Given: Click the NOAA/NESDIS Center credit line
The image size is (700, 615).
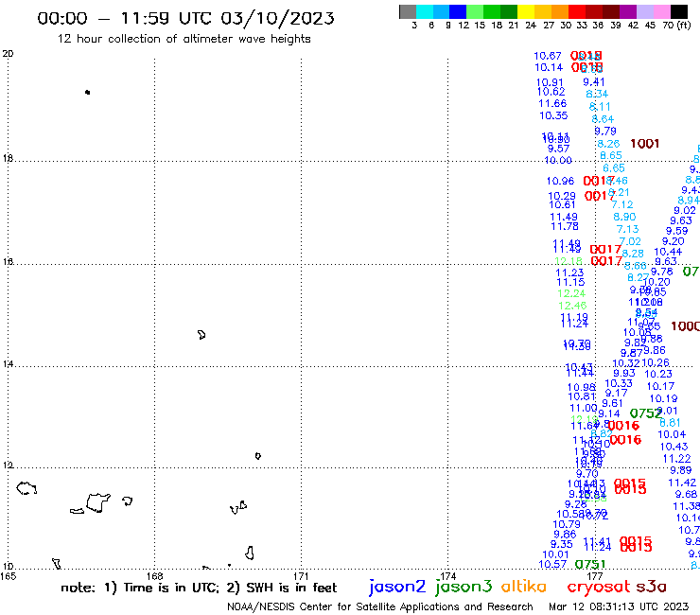Looking at the screenshot, I should pyautogui.click(x=380, y=606).
